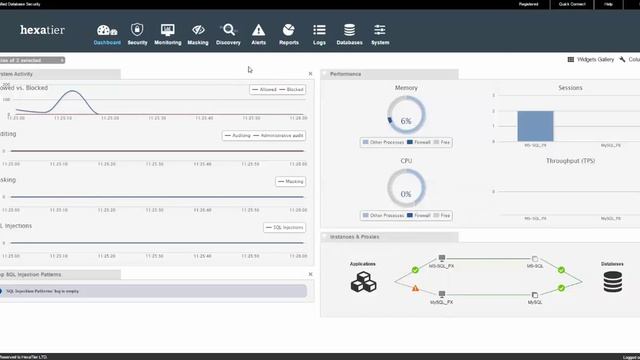Select the Applications cubes icon
The width and height of the screenshot is (640, 360).
tap(363, 282)
